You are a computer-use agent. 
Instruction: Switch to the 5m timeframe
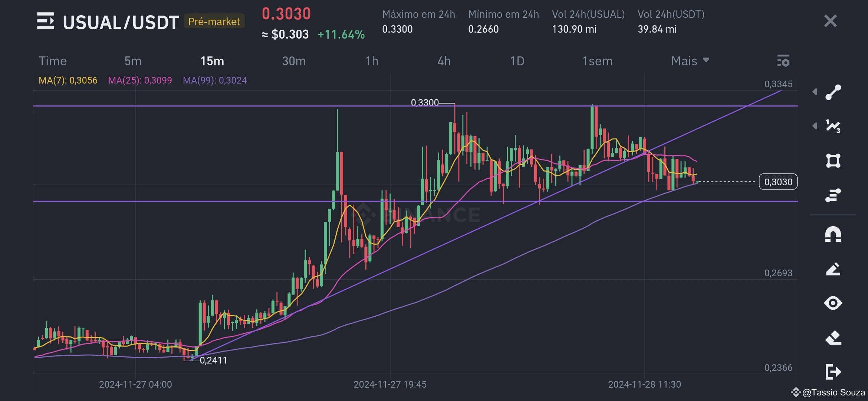tap(133, 61)
